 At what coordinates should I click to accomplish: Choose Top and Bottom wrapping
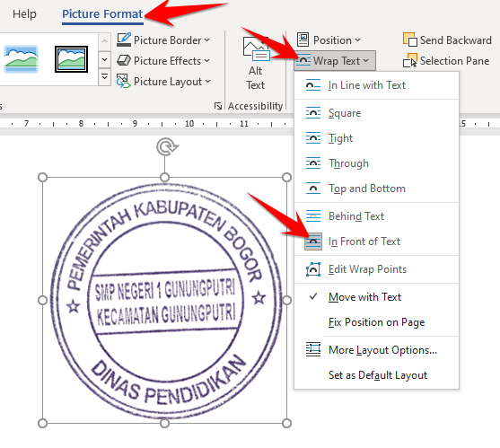[376, 189]
